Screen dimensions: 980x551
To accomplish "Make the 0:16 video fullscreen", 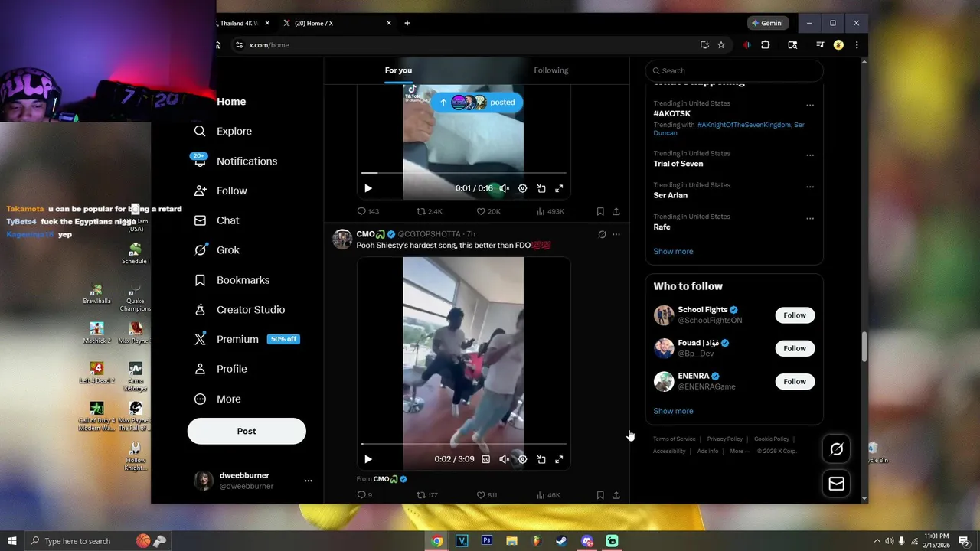I will pyautogui.click(x=559, y=188).
